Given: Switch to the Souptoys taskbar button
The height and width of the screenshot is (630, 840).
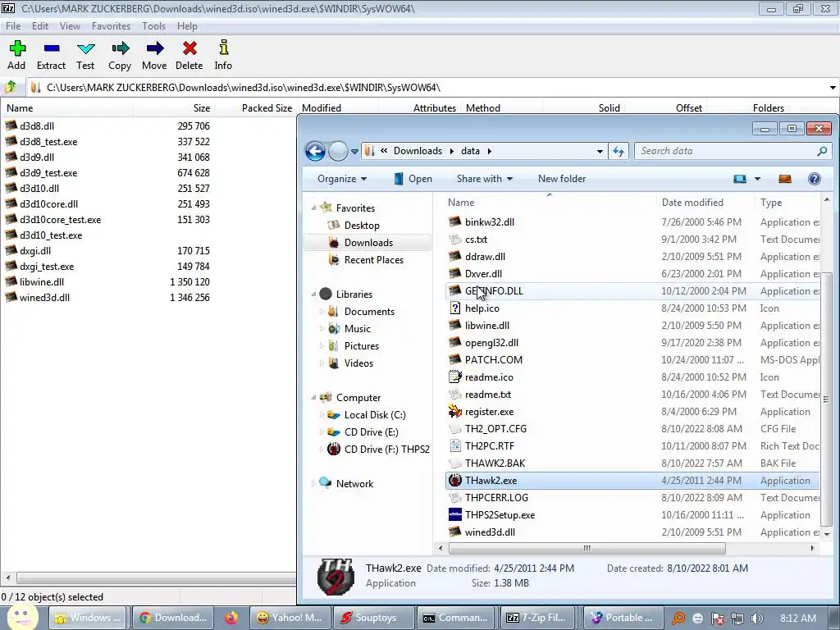Looking at the screenshot, I should pos(374,618).
